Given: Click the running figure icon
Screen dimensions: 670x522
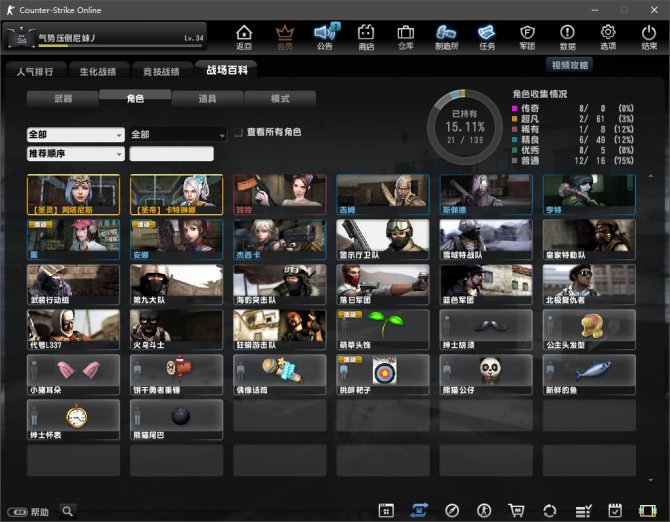Looking at the screenshot, I should click(484, 510).
